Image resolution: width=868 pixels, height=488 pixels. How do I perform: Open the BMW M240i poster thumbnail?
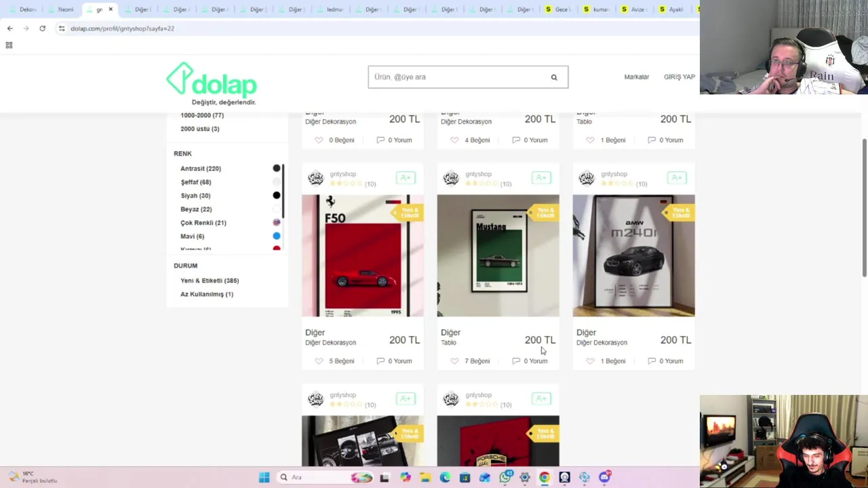(x=634, y=256)
